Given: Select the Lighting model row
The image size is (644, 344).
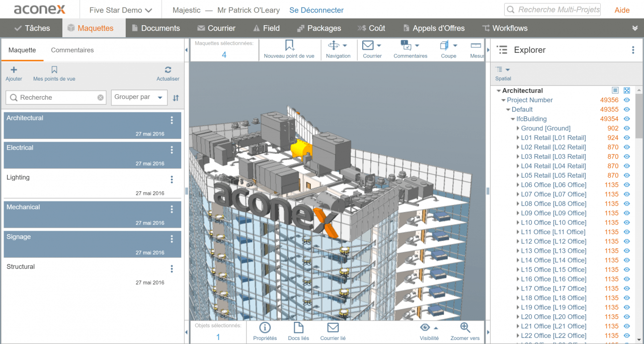Looking at the screenshot, I should click(93, 185).
